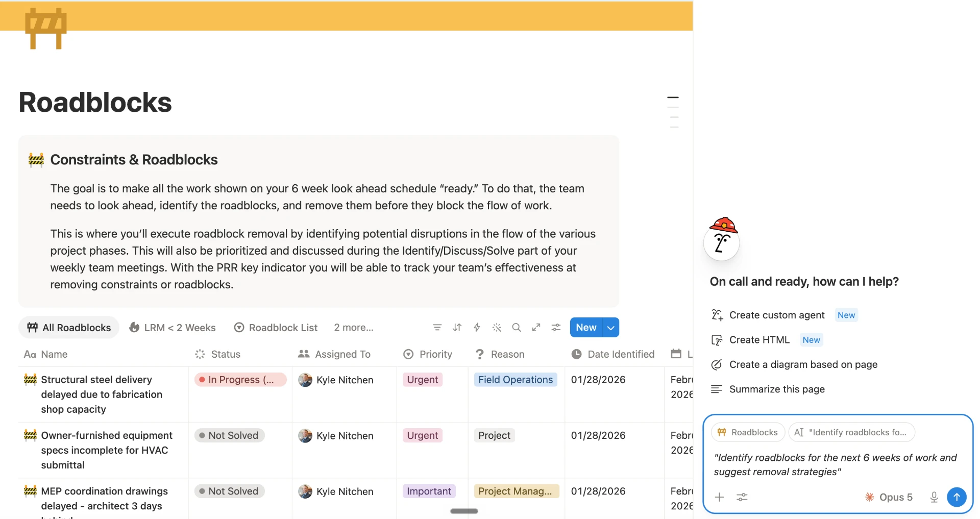Click the summarize lines icon
Viewport: 980px width, 519px height.
pyautogui.click(x=717, y=389)
